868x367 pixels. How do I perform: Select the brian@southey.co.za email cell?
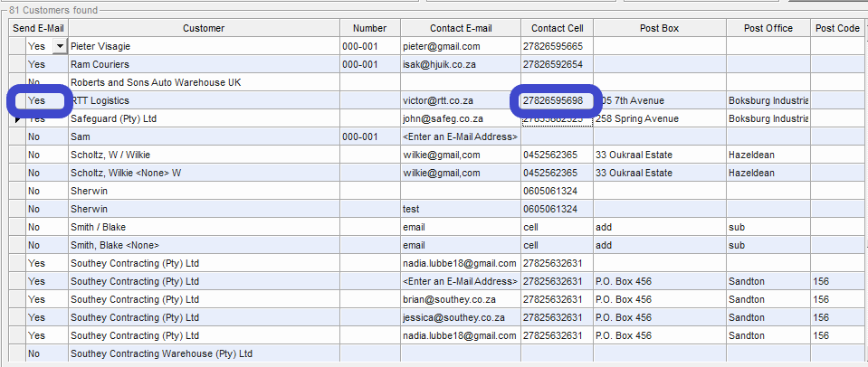click(461, 299)
